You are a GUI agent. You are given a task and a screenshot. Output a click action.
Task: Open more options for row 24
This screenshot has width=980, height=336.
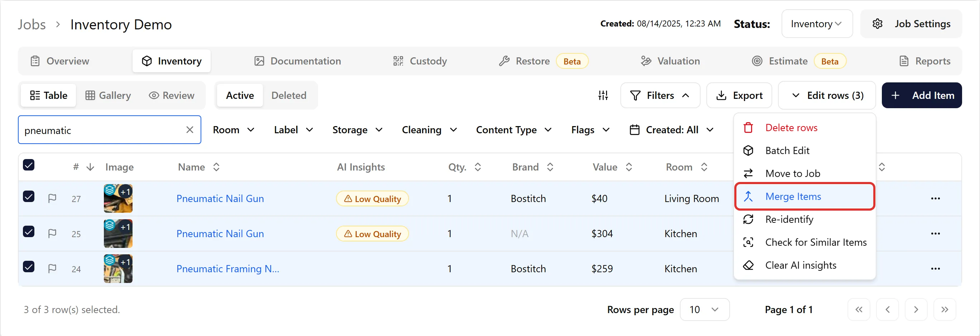click(x=935, y=269)
